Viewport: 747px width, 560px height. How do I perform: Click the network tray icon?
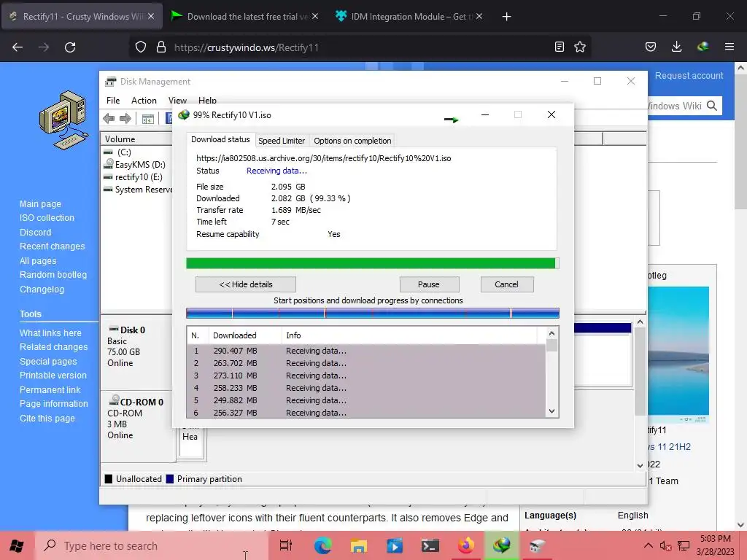point(684,545)
